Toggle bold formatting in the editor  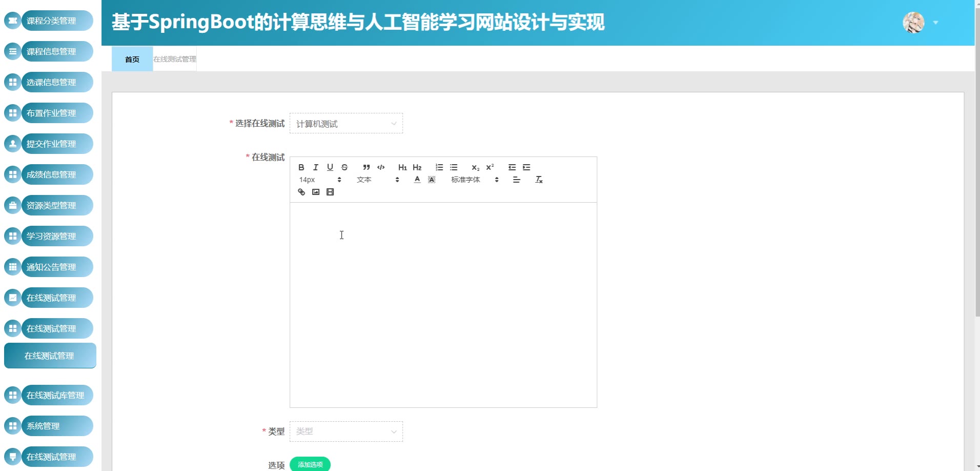(x=301, y=167)
